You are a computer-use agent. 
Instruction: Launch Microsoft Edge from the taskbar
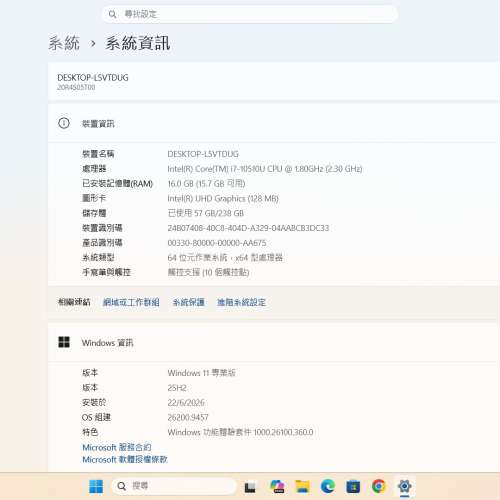click(328, 487)
